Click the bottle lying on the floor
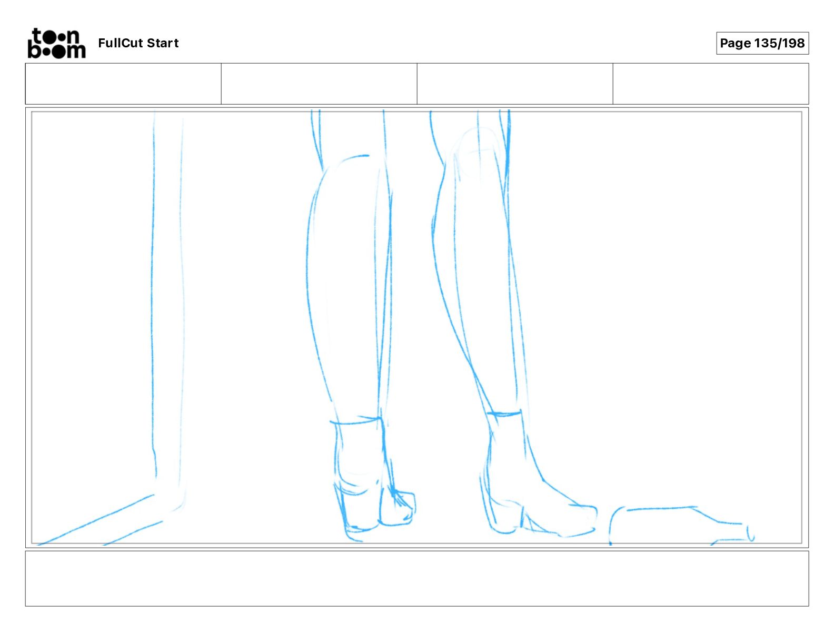 (682, 525)
